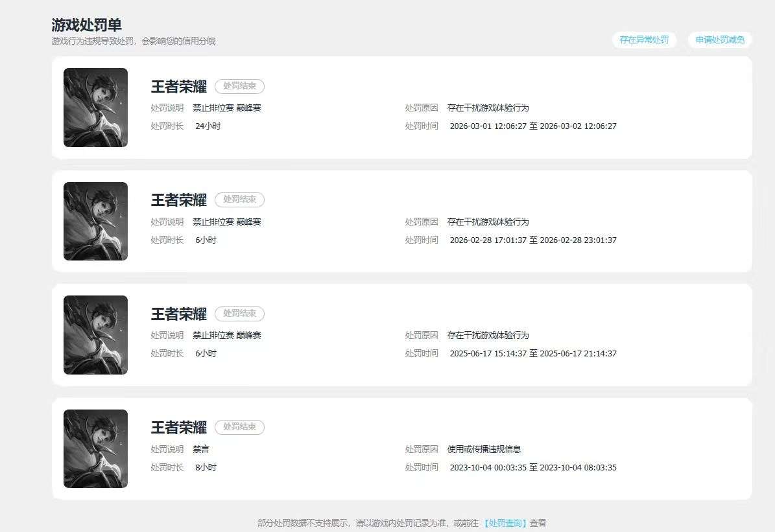This screenshot has width=775, height=532.
Task: Click 存在干扰游戏体验行为 on the 24小时 card
Action: tap(488, 108)
